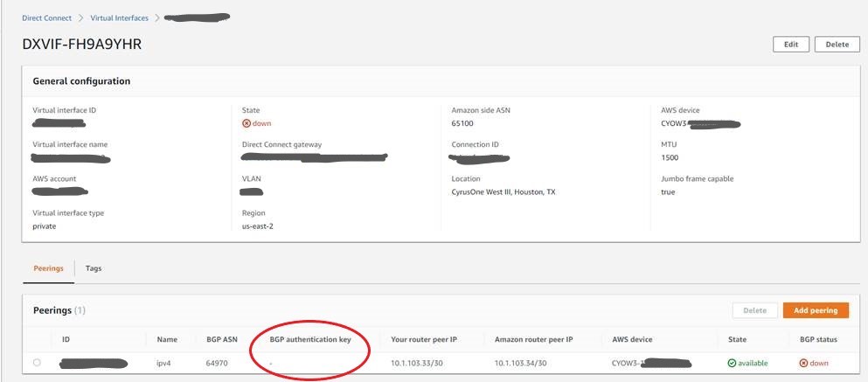Click the red down state icon under State
Screen dimensions: 868x382
tap(247, 123)
